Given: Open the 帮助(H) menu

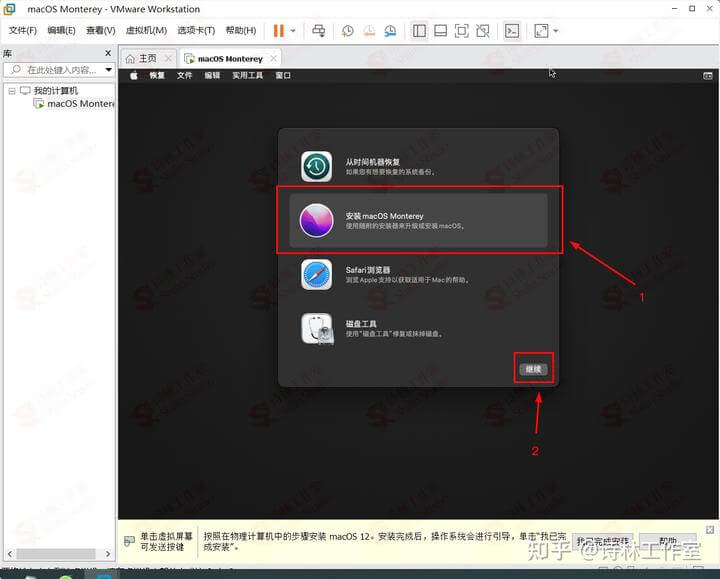Looking at the screenshot, I should 241,30.
